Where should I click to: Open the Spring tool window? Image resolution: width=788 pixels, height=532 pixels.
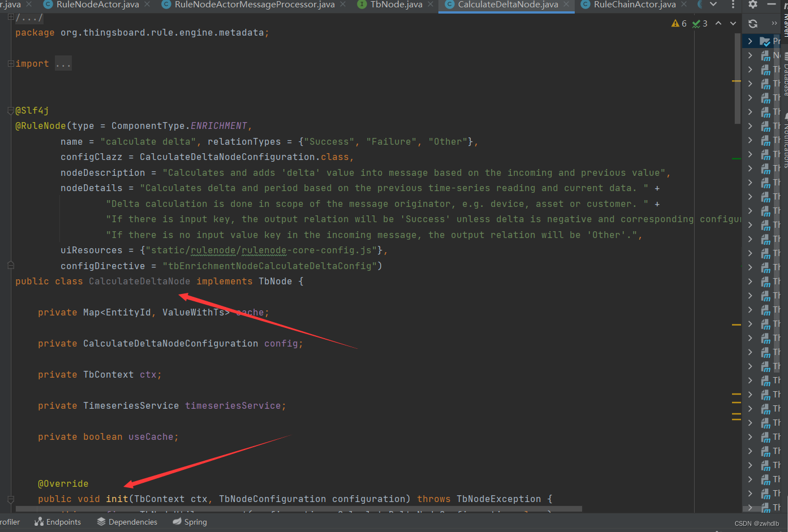pos(190,522)
